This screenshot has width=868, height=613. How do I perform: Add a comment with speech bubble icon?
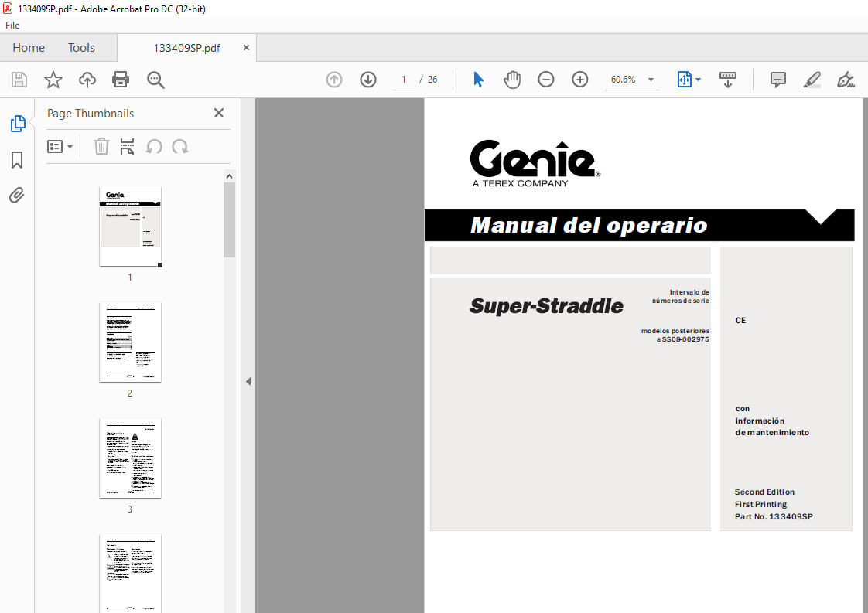coord(777,80)
